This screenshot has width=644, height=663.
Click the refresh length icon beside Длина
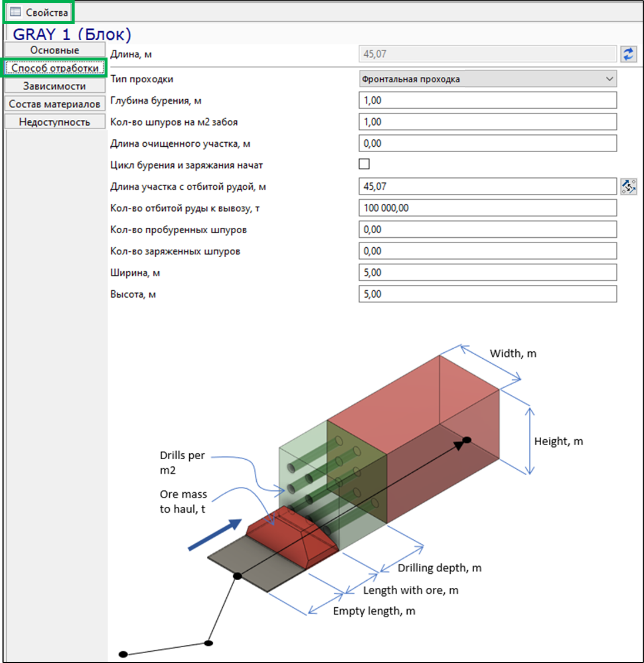click(x=628, y=54)
